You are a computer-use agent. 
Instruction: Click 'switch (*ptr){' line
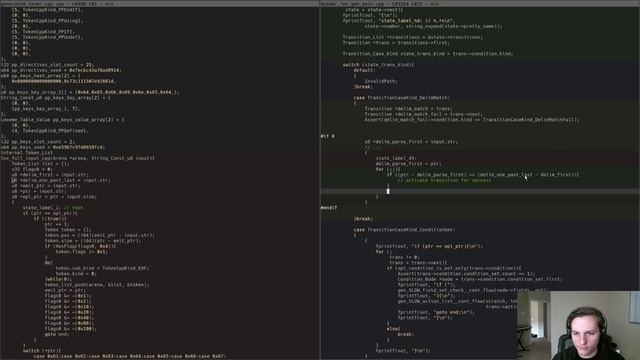pyautogui.click(x=42, y=351)
